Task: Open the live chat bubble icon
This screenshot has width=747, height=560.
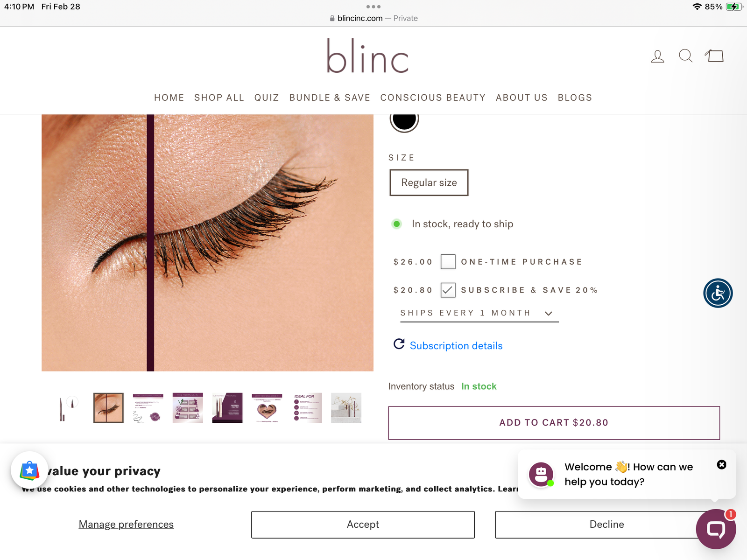Action: [x=716, y=529]
